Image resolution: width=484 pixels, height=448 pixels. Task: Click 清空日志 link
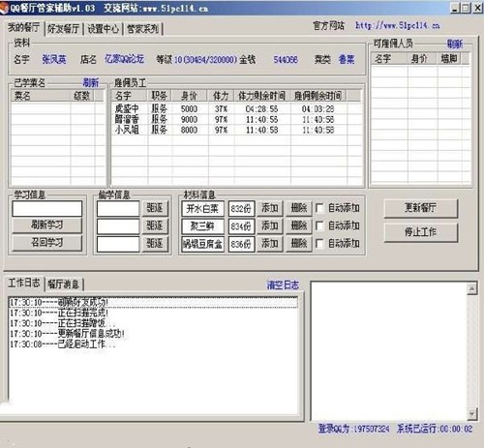coord(283,284)
